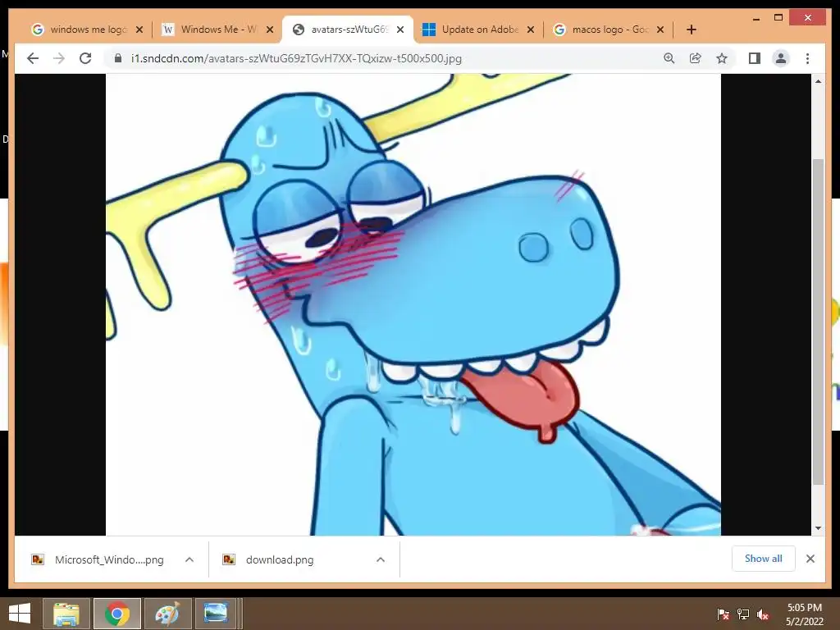
Task: Open the profile avatar menu
Action: (x=781, y=58)
